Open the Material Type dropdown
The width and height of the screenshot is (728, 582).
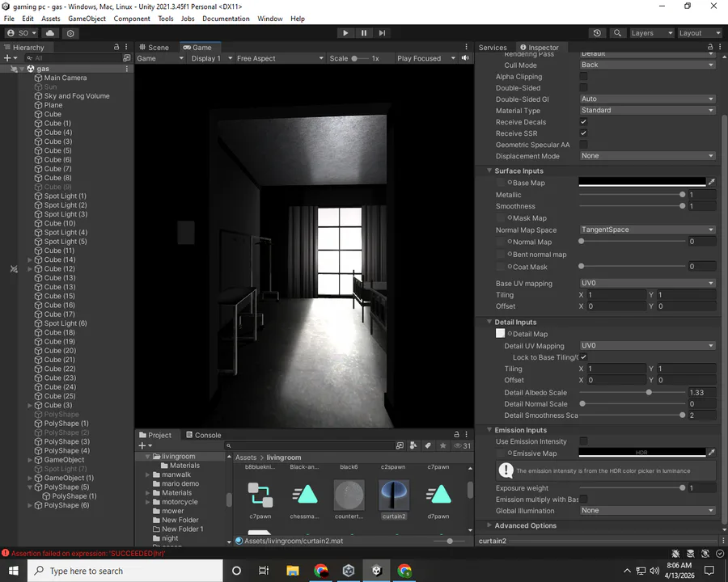(x=647, y=110)
